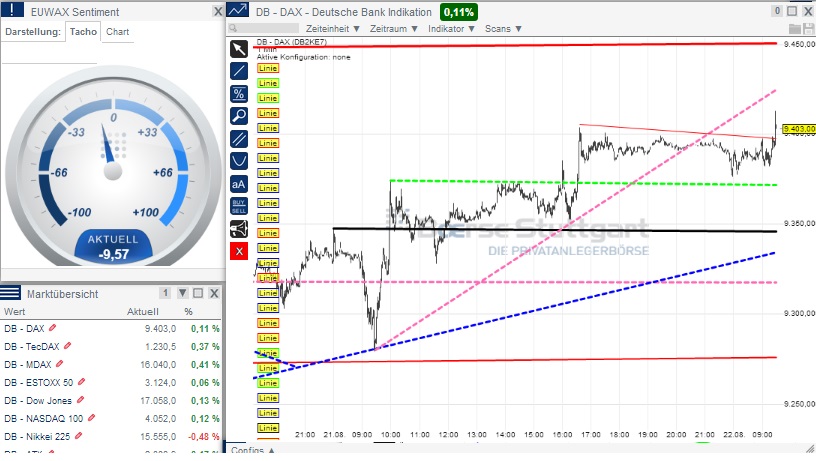Click the exclamation icon of EUWAX Sentiment panel

pyautogui.click(x=11, y=10)
